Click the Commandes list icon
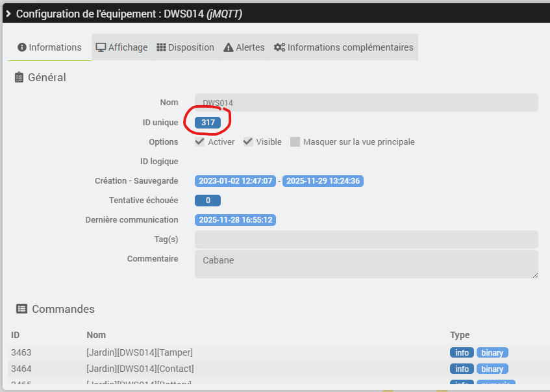Image resolution: width=550 pixels, height=392 pixels. [x=21, y=309]
